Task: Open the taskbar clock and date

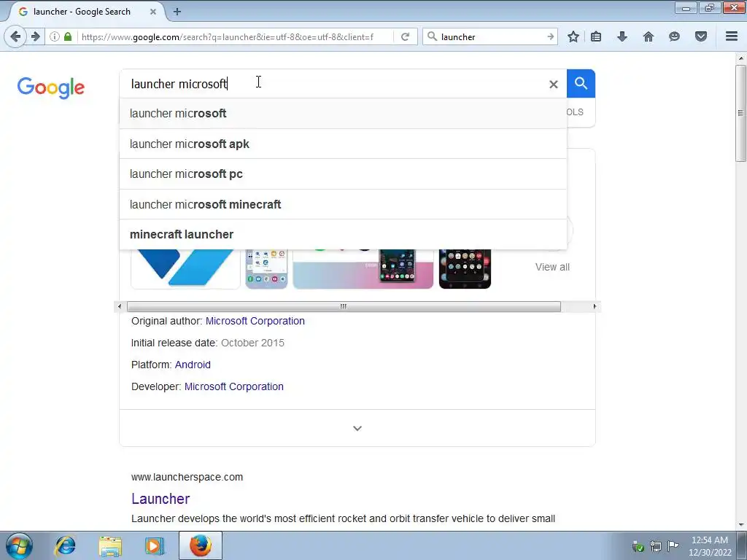Action: point(710,546)
